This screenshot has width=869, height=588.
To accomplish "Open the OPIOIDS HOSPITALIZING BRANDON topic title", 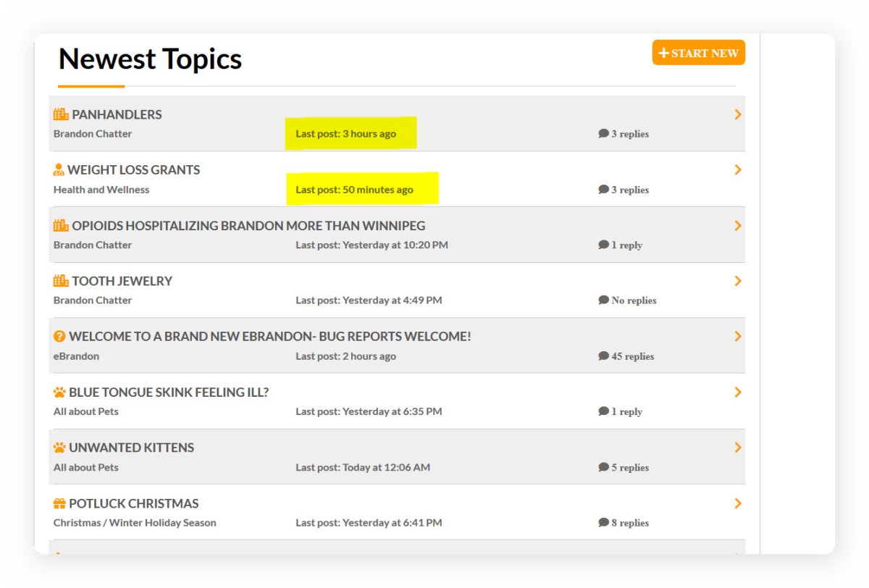I will point(248,226).
